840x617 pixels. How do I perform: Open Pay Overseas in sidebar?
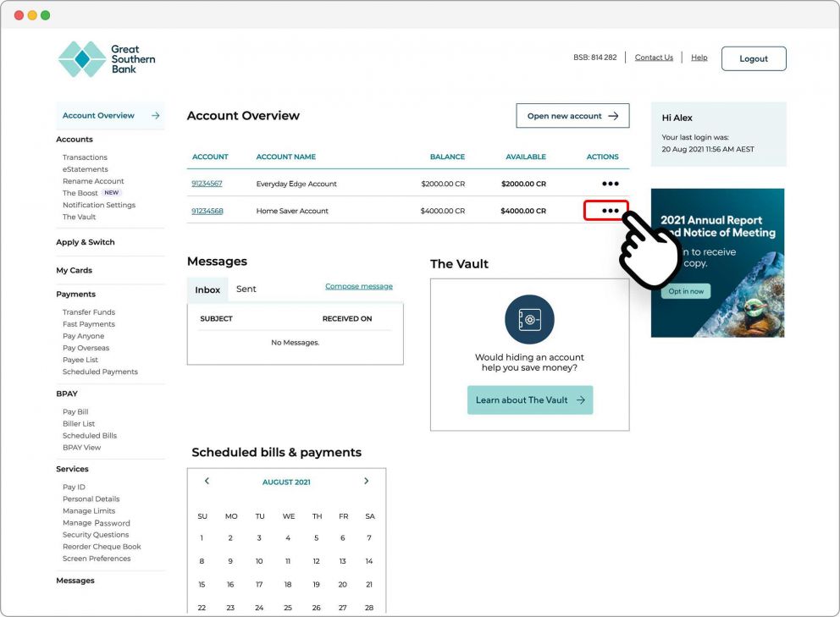click(86, 348)
